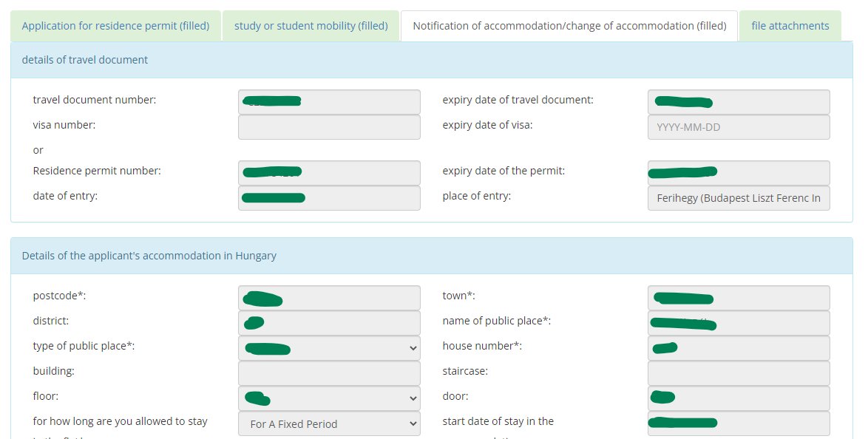Select Notification of accommodation tab
The height and width of the screenshot is (439, 868).
click(x=569, y=26)
